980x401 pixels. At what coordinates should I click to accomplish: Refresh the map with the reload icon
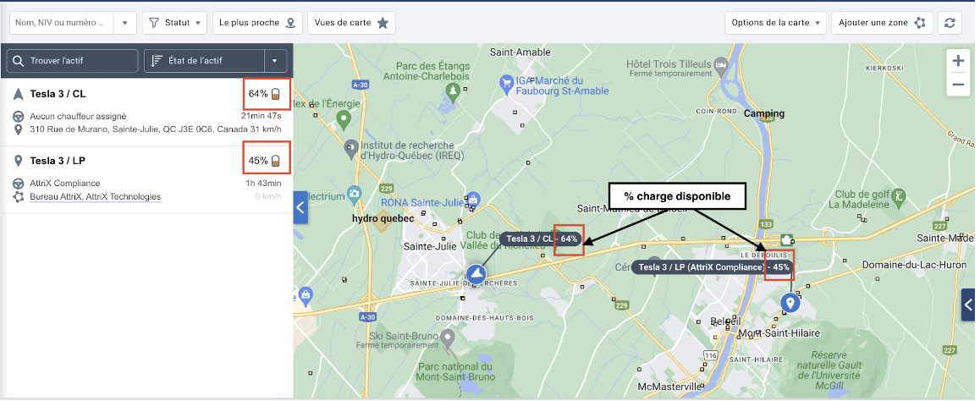[950, 23]
